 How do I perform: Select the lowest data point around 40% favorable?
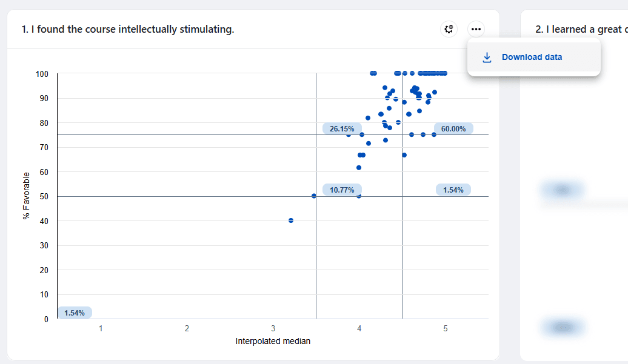click(290, 220)
